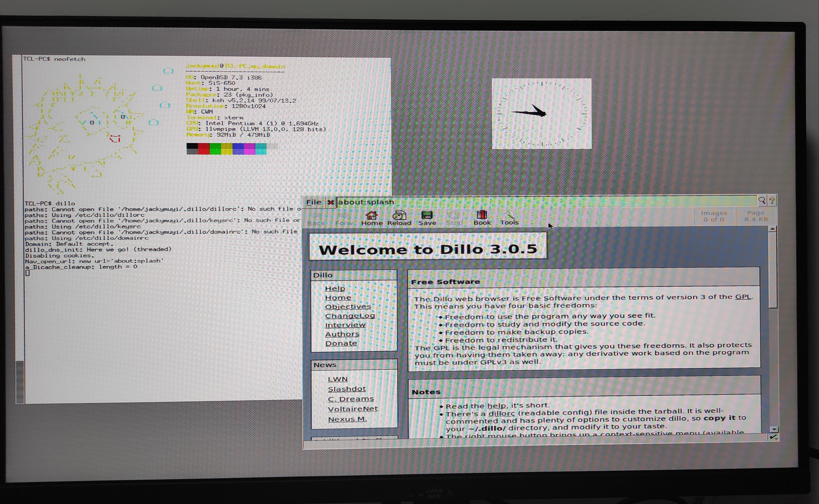819x504 pixels.
Task: Open the Slashdot news link
Action: (347, 389)
